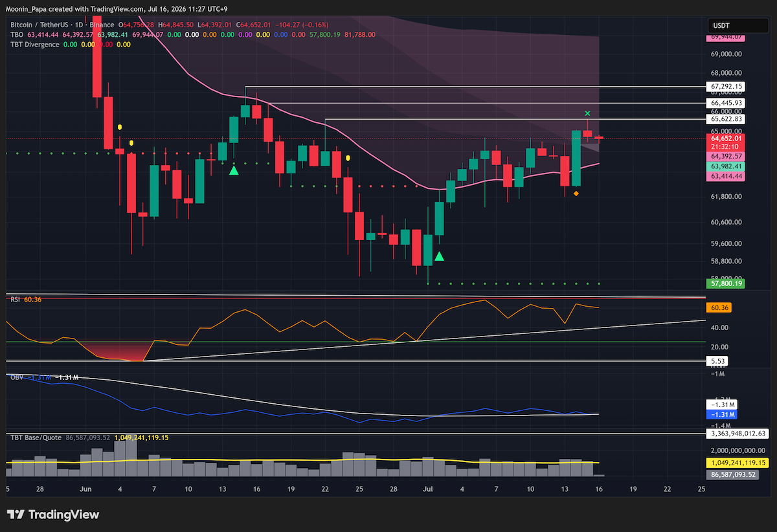Select the TBO indicator legend
Image resolution: width=777 pixels, height=532 pixels.
click(17, 35)
